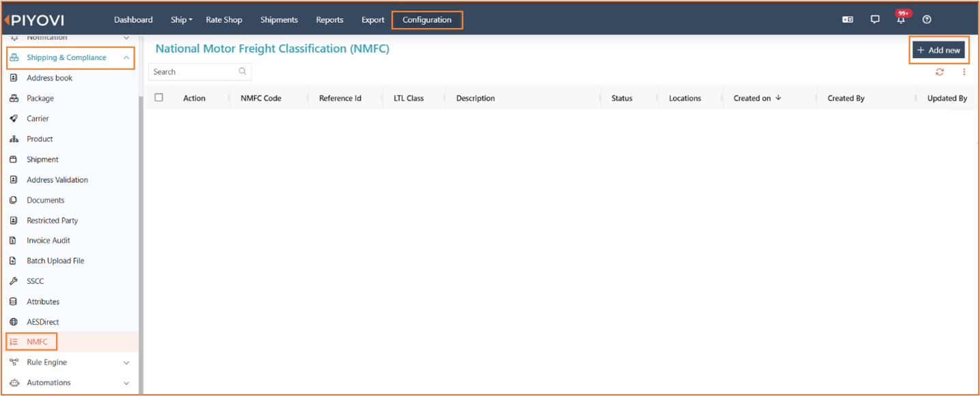Refresh the NMFC table
The height and width of the screenshot is (396, 980).
[x=940, y=72]
